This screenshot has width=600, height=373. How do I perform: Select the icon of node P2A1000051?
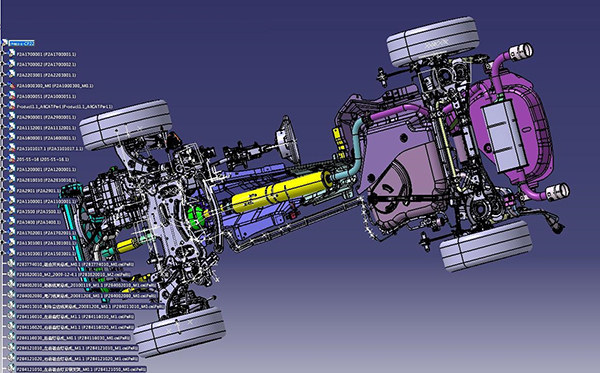(x=11, y=96)
